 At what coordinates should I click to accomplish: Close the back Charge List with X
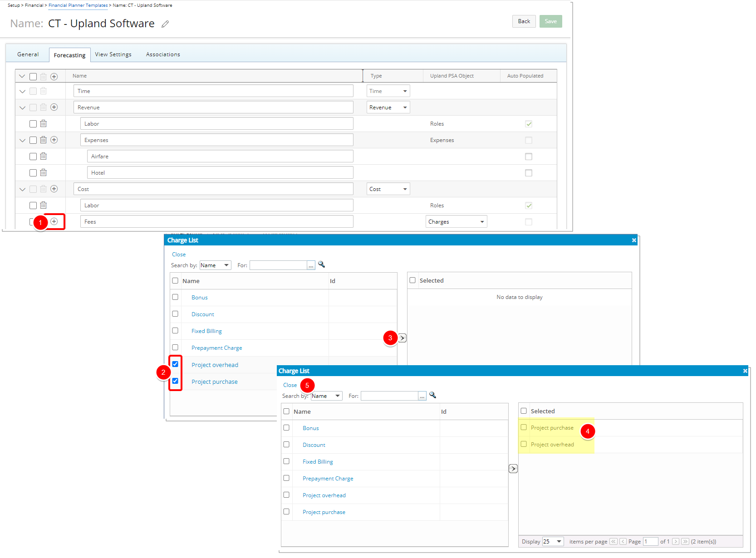click(x=634, y=240)
